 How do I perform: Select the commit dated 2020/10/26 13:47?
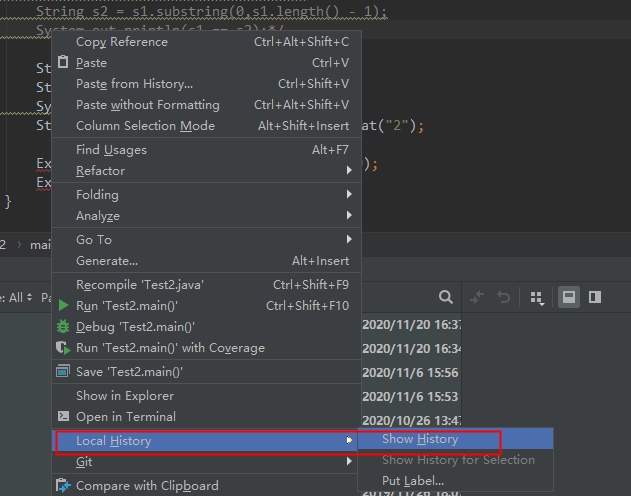[x=411, y=420]
